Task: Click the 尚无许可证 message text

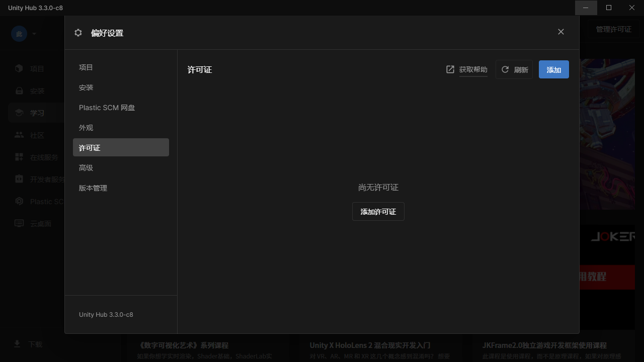Action: pos(378,187)
